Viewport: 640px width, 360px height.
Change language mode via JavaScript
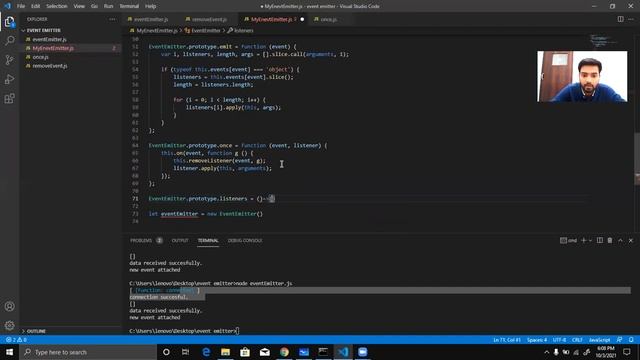[599, 340]
